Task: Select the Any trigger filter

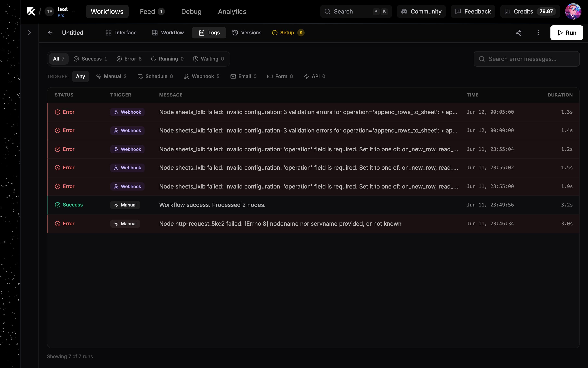Action: (80, 76)
